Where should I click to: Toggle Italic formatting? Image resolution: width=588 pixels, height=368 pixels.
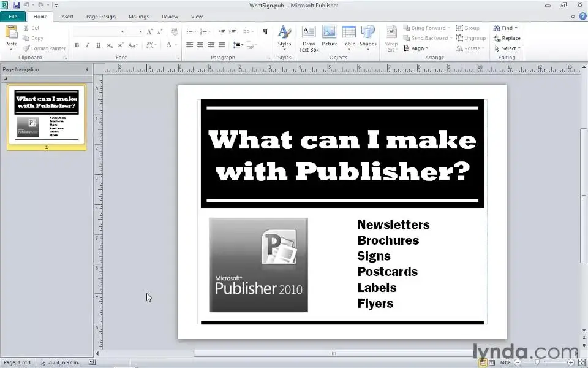coord(88,45)
